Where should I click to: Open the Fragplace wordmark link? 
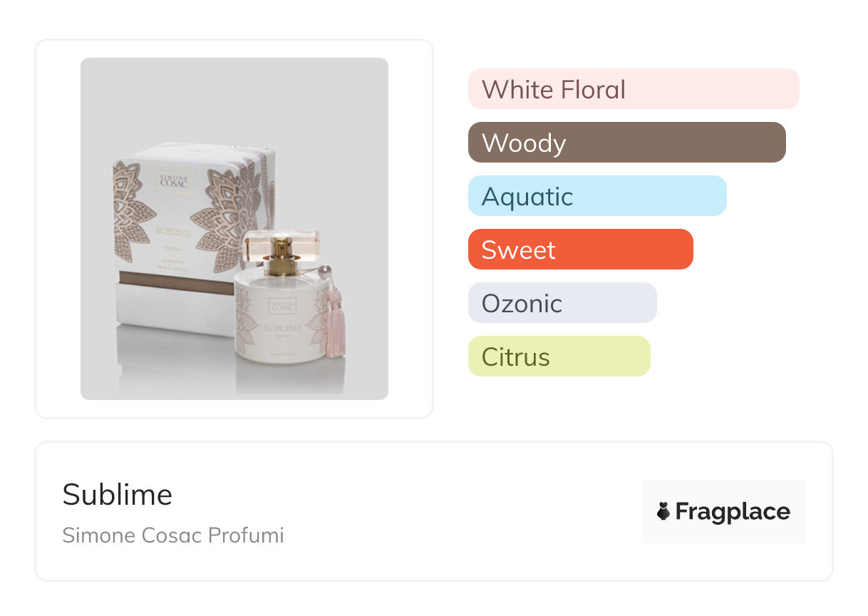coord(733,511)
